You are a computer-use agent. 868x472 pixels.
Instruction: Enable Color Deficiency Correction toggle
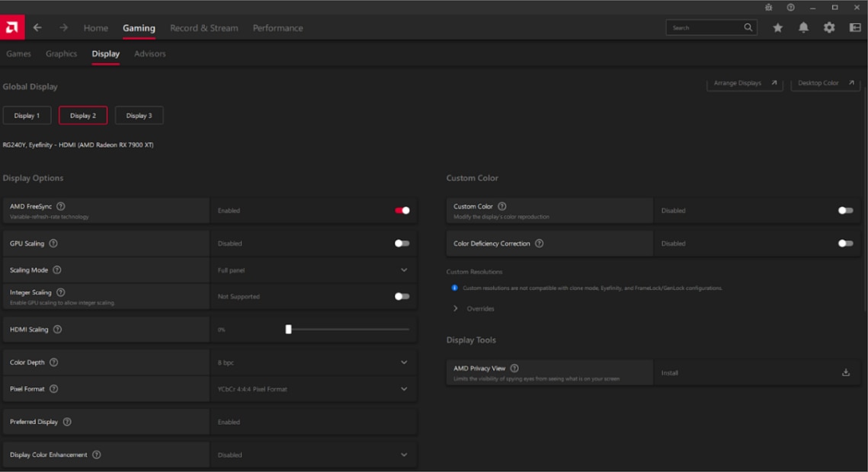tap(846, 243)
